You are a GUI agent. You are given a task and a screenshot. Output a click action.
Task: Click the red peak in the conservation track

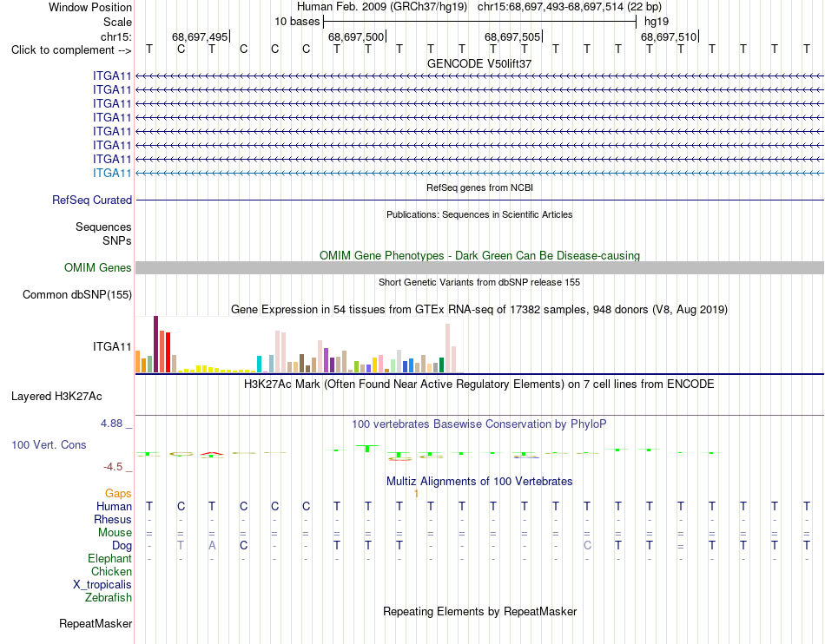[x=212, y=453]
